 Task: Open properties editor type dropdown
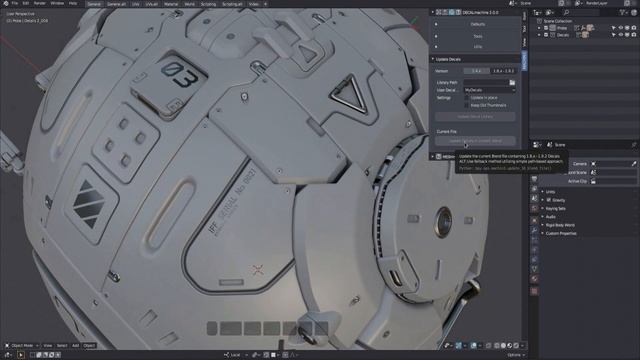point(538,145)
